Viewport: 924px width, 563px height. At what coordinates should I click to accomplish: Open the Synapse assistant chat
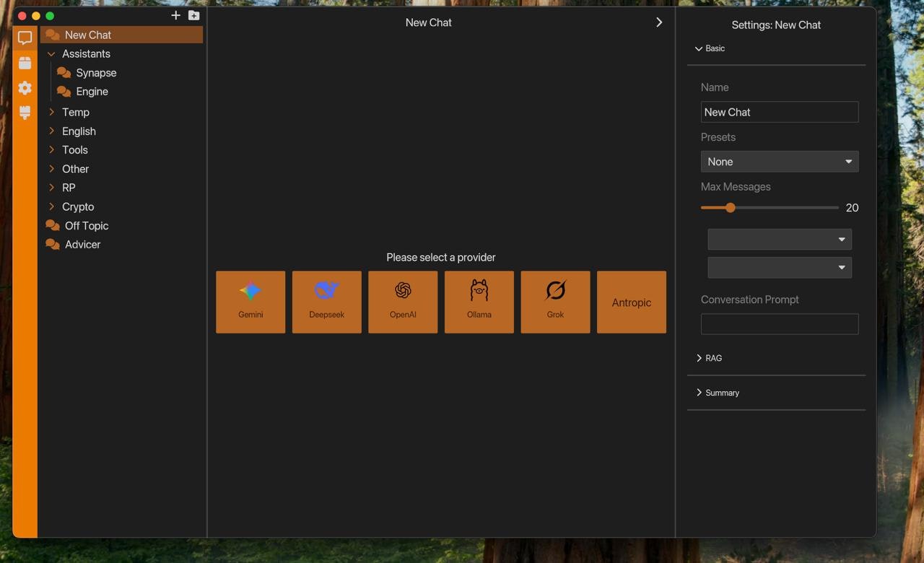(x=95, y=72)
